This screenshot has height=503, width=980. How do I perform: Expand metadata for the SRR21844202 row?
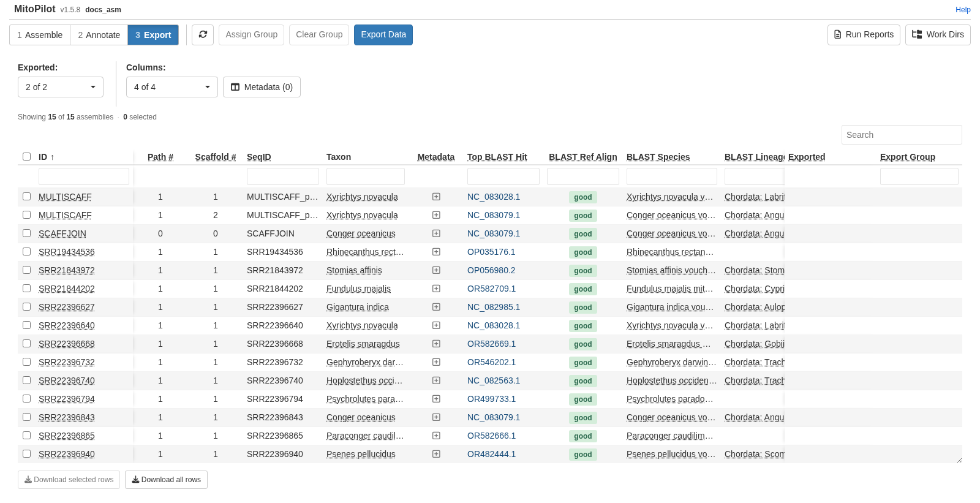coord(436,289)
